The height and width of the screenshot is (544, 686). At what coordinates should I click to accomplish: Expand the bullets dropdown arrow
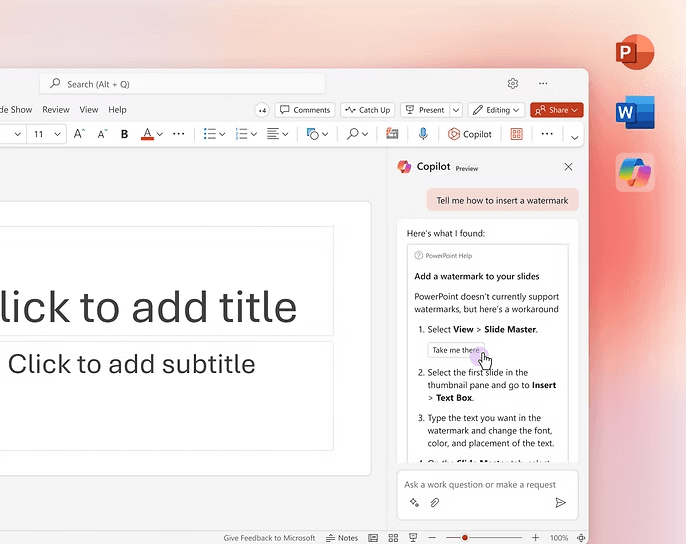222,134
